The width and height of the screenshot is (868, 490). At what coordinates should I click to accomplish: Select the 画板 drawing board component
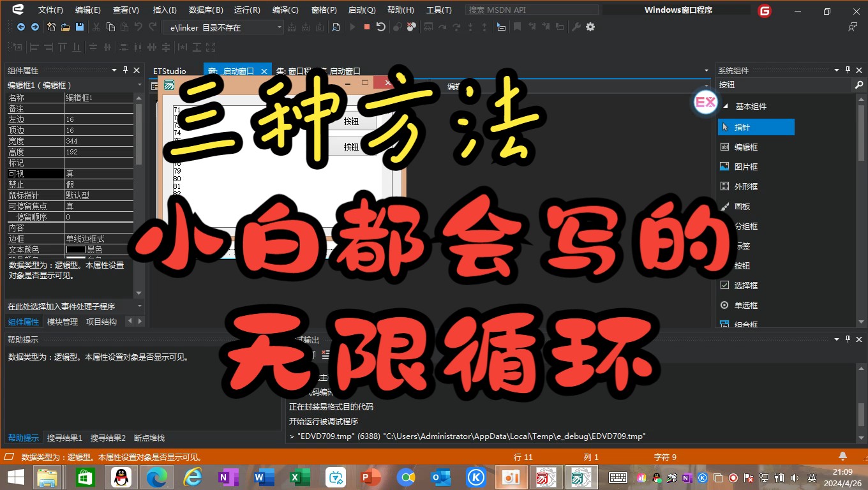point(742,206)
